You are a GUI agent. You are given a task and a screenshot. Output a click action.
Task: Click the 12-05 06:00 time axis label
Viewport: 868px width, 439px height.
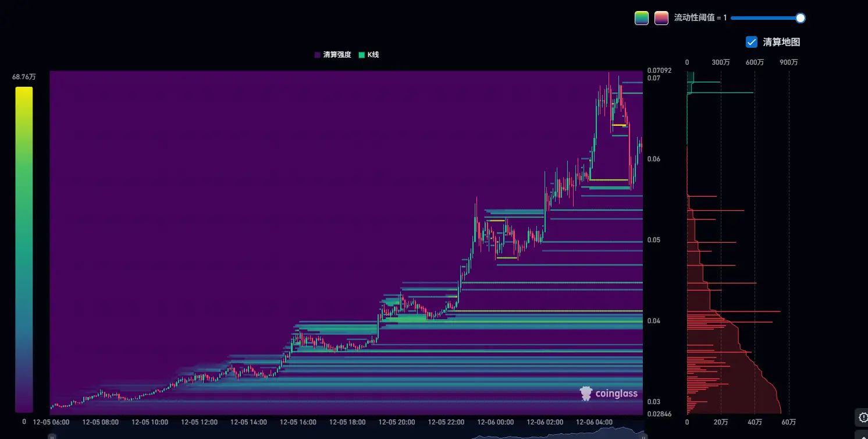[51, 422]
